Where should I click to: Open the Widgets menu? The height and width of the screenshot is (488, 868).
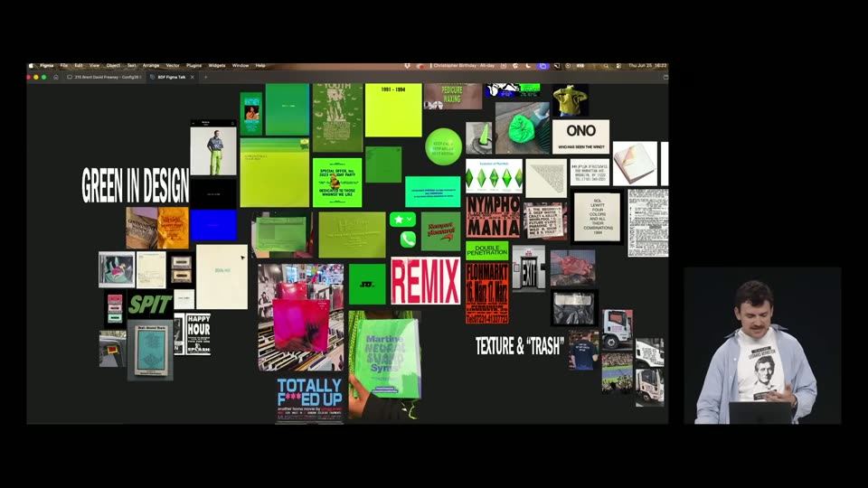coord(217,65)
